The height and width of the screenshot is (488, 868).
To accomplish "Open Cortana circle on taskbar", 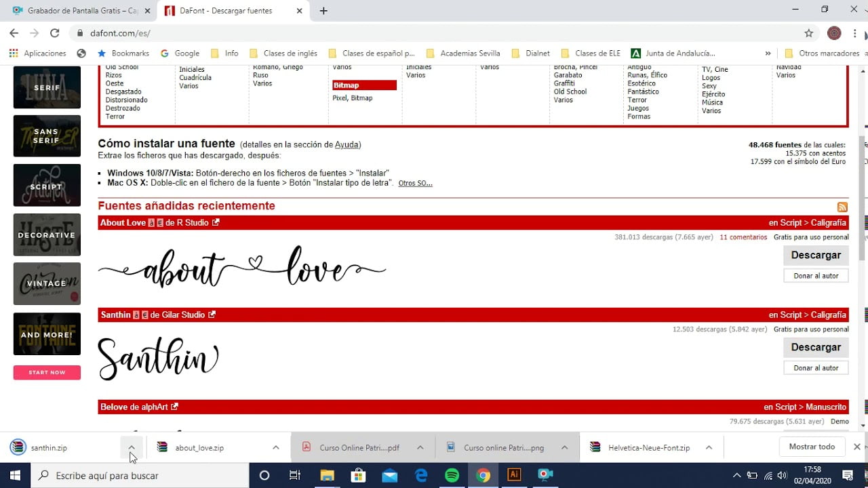I will 264,475.
